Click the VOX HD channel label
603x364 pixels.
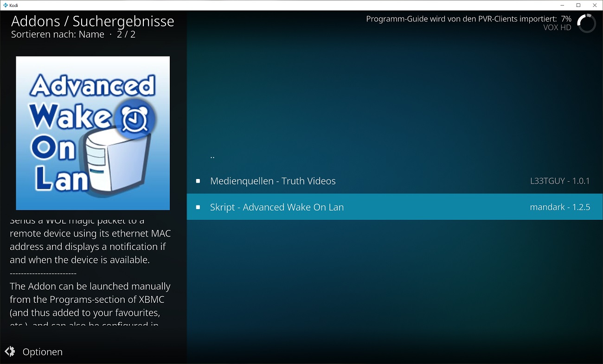pos(557,27)
